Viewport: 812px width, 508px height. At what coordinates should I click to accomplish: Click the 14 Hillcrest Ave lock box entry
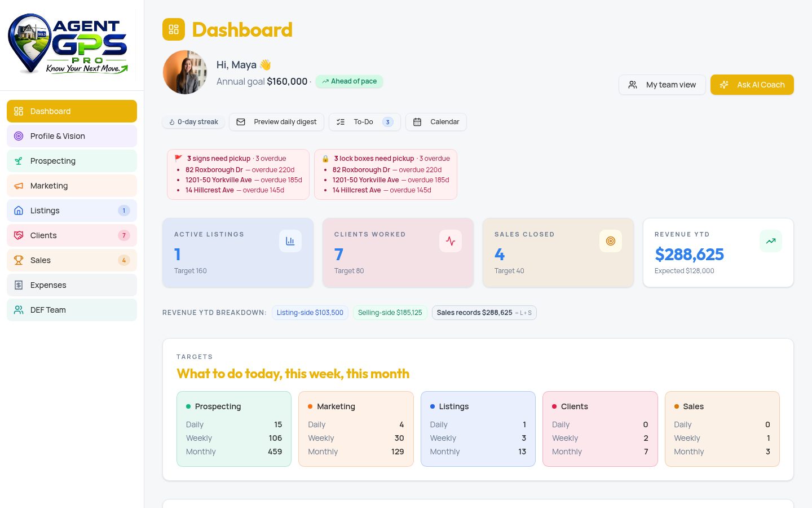382,190
